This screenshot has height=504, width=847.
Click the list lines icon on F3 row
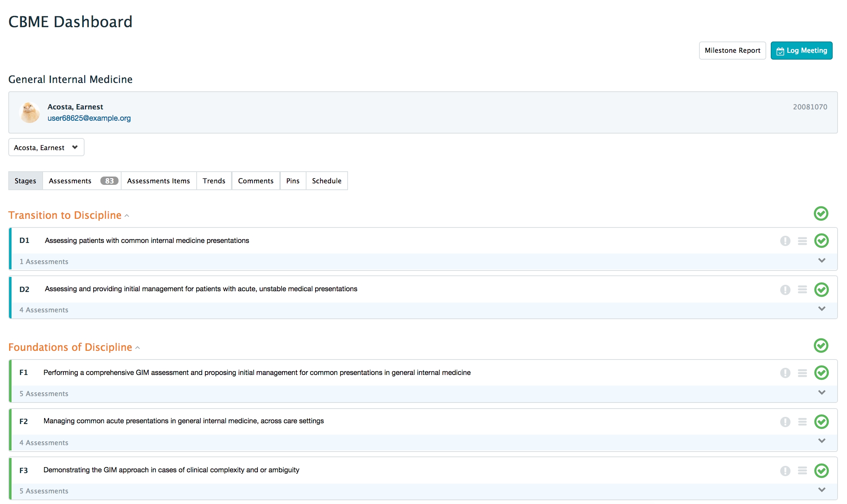802,470
